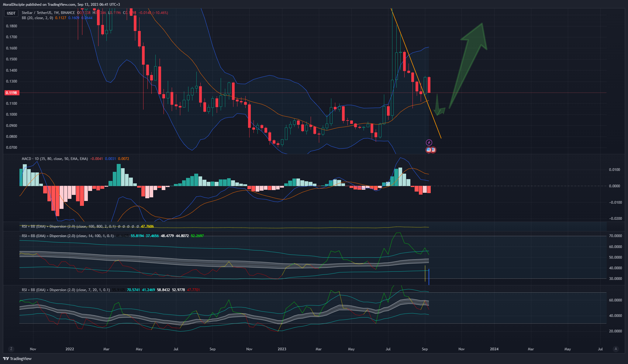Open the right US flag economic event icon
This screenshot has height=364, width=628.
(x=433, y=150)
